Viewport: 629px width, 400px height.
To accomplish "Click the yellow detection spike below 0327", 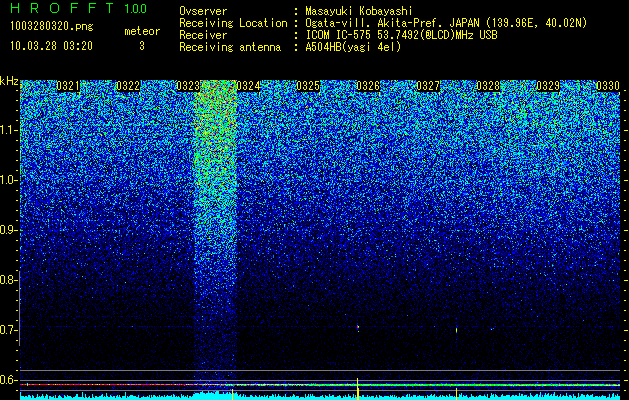I will point(456,393).
